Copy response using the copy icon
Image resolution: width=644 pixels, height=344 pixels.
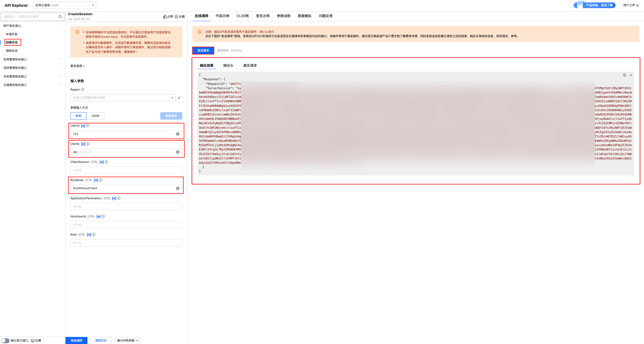[x=625, y=75]
